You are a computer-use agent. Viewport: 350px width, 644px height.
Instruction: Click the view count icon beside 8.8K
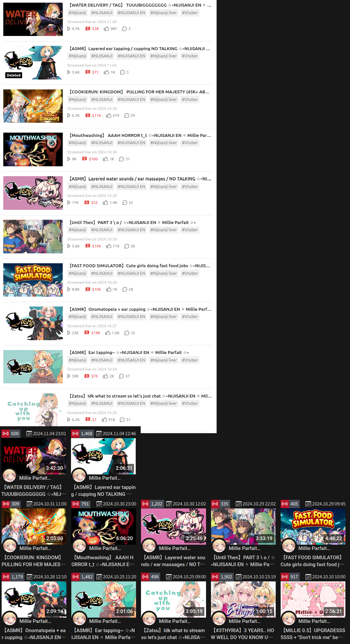69,289
